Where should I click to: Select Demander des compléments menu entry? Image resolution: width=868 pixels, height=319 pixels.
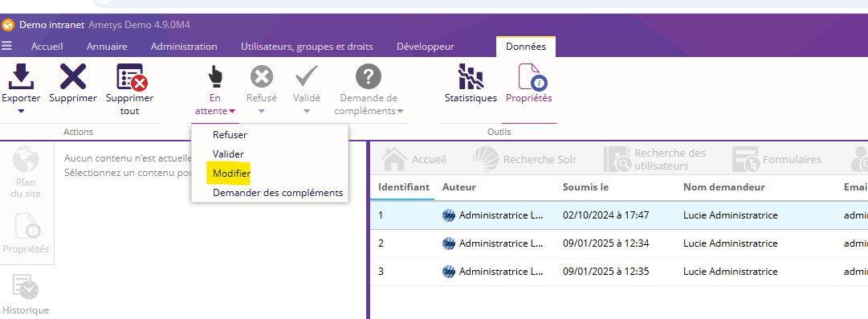(277, 193)
